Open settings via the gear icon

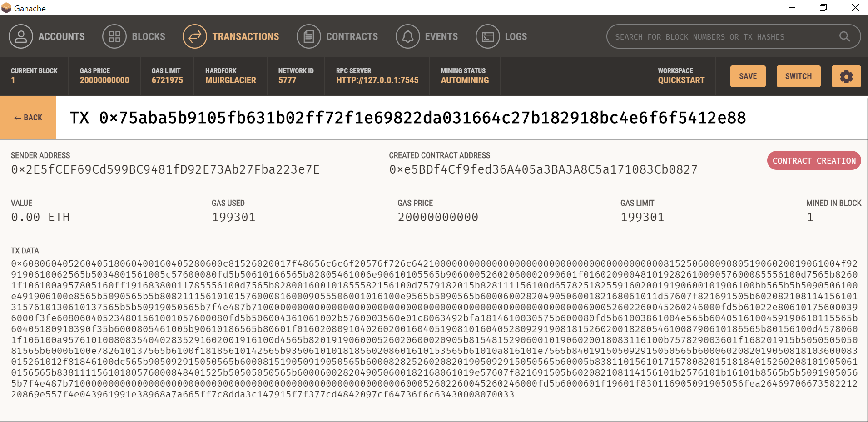(846, 76)
